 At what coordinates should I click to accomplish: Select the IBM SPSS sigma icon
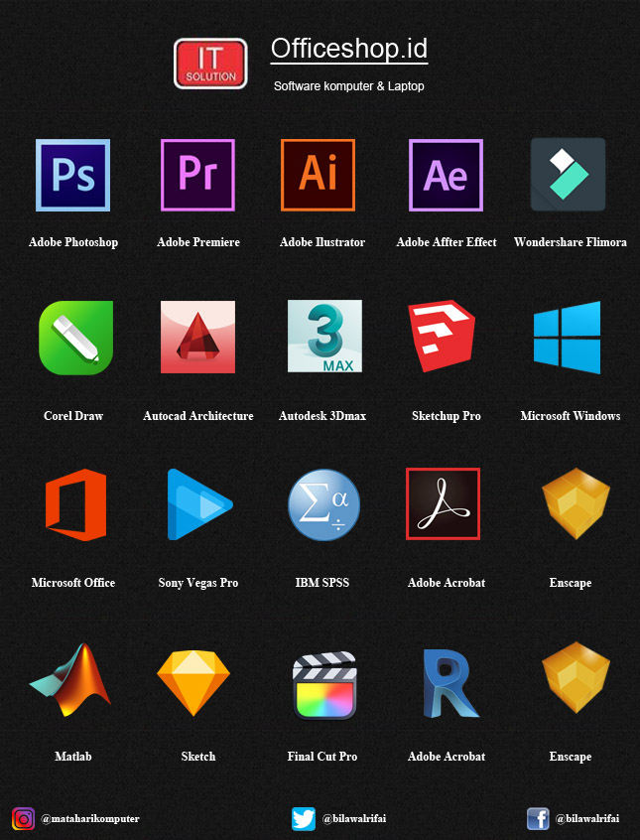324,504
